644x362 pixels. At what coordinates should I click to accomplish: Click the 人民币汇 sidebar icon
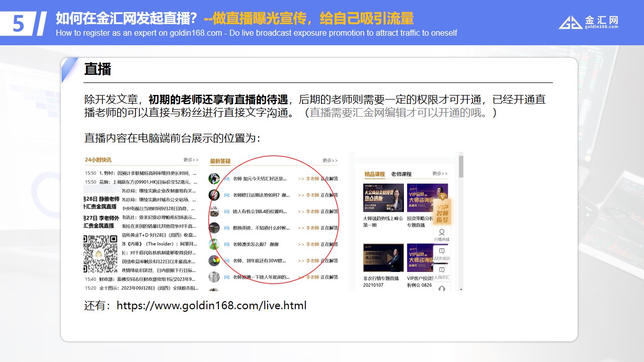(442, 273)
